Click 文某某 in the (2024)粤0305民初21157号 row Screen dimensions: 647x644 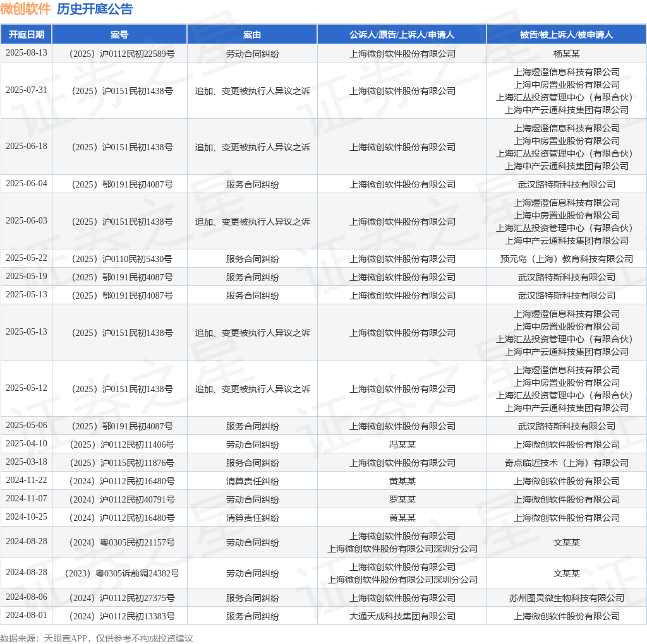[567, 542]
